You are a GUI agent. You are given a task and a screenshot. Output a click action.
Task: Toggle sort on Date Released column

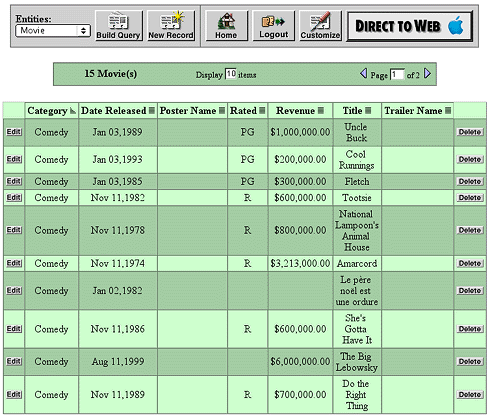pyautogui.click(x=152, y=111)
